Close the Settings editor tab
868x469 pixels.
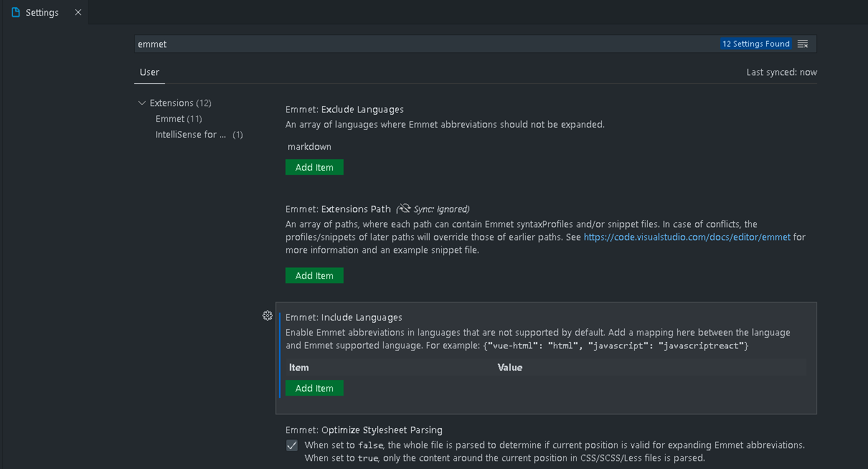(78, 13)
